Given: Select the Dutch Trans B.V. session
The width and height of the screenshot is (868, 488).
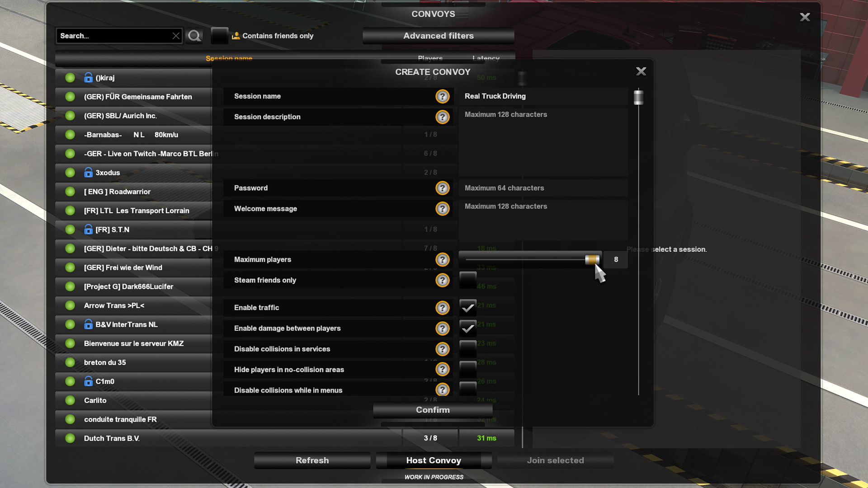Looking at the screenshot, I should click(285, 438).
